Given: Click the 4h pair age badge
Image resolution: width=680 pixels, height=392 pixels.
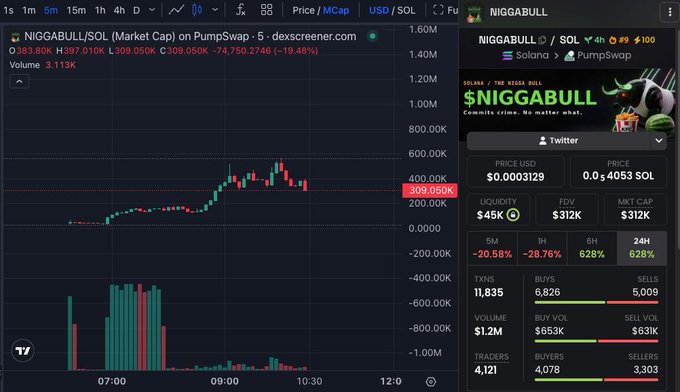Looking at the screenshot, I should click(595, 40).
